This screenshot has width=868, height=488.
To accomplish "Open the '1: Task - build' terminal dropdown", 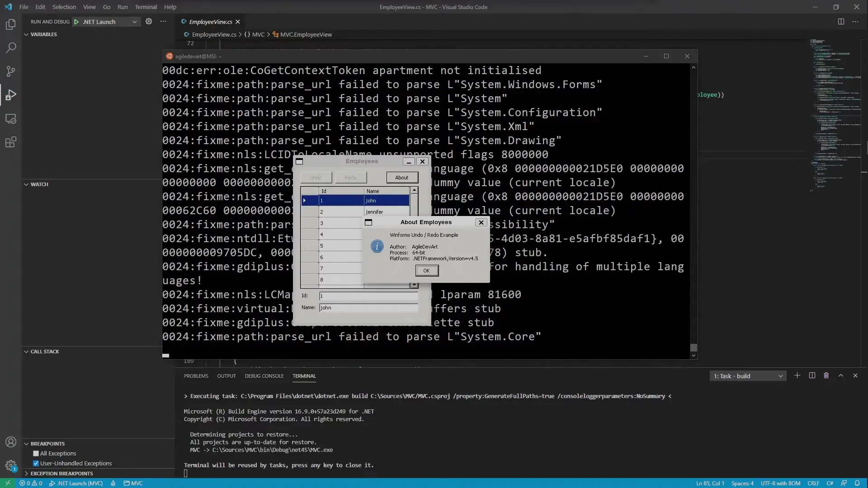I will tap(748, 376).
